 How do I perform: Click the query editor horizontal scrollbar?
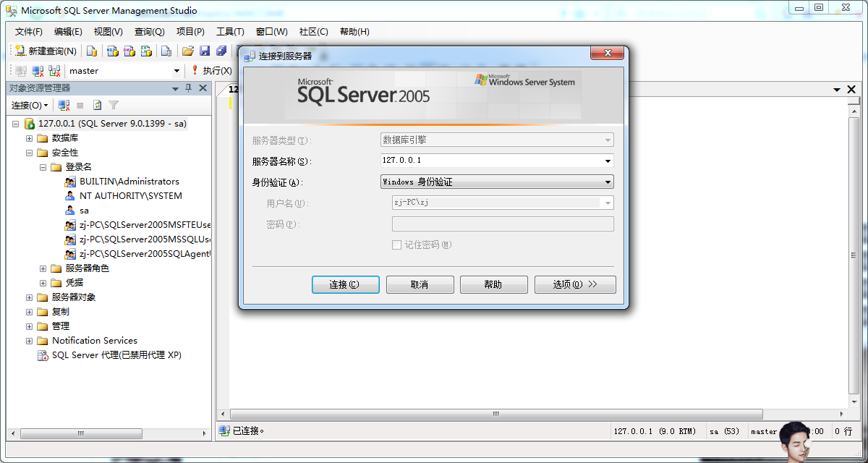[496, 415]
